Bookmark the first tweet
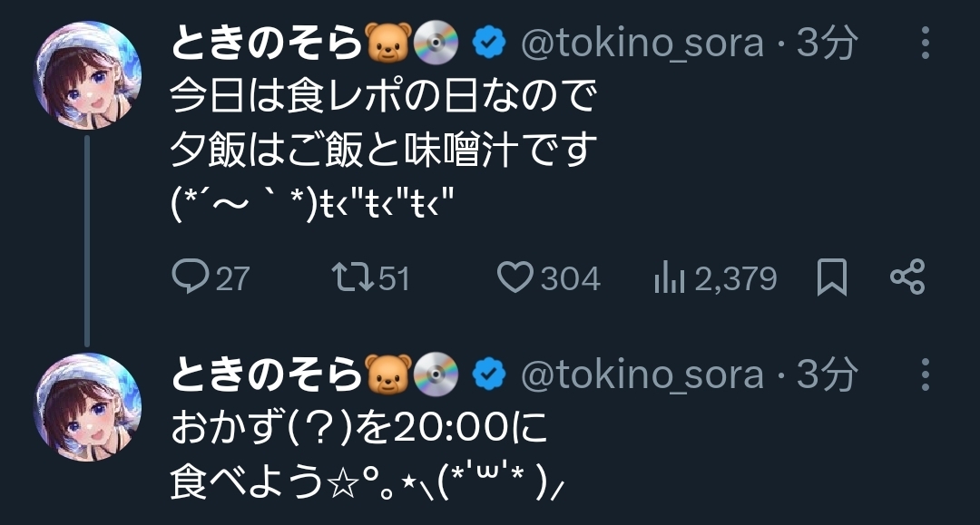Screen dimensions: 980x525 (x=832, y=277)
